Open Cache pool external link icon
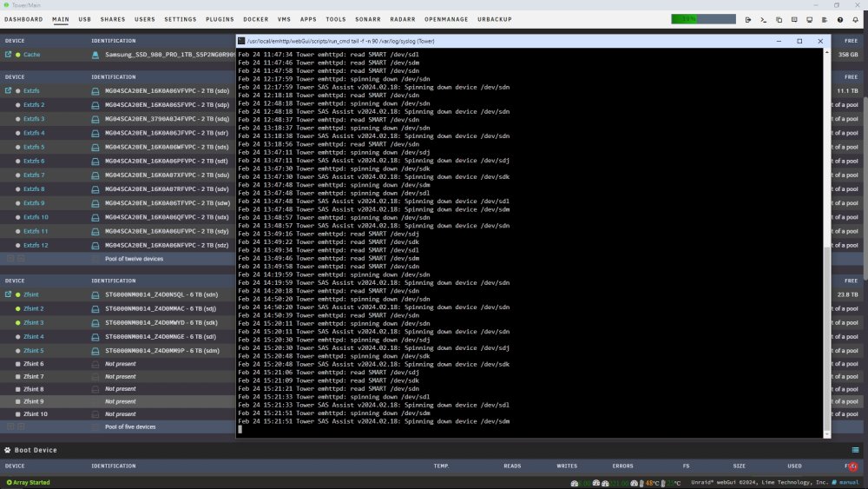Viewport: 868px width, 489px height. [x=9, y=54]
